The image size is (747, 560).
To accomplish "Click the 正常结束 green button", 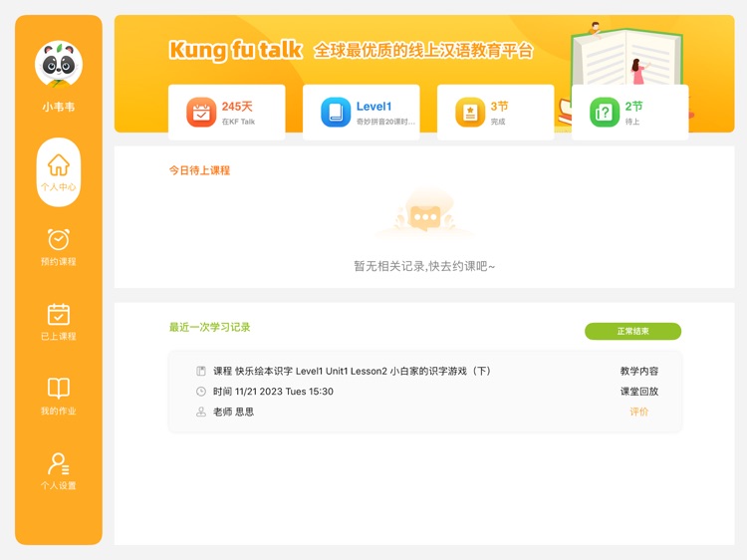I will (x=632, y=331).
